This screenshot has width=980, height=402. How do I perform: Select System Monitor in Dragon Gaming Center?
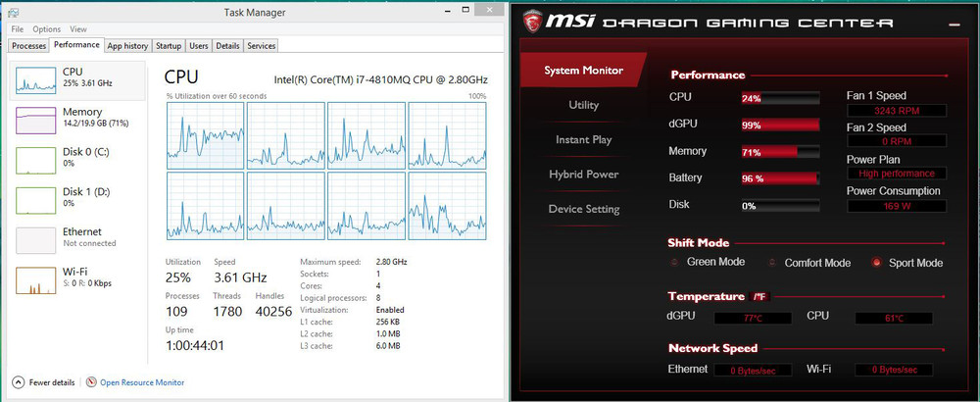(583, 70)
